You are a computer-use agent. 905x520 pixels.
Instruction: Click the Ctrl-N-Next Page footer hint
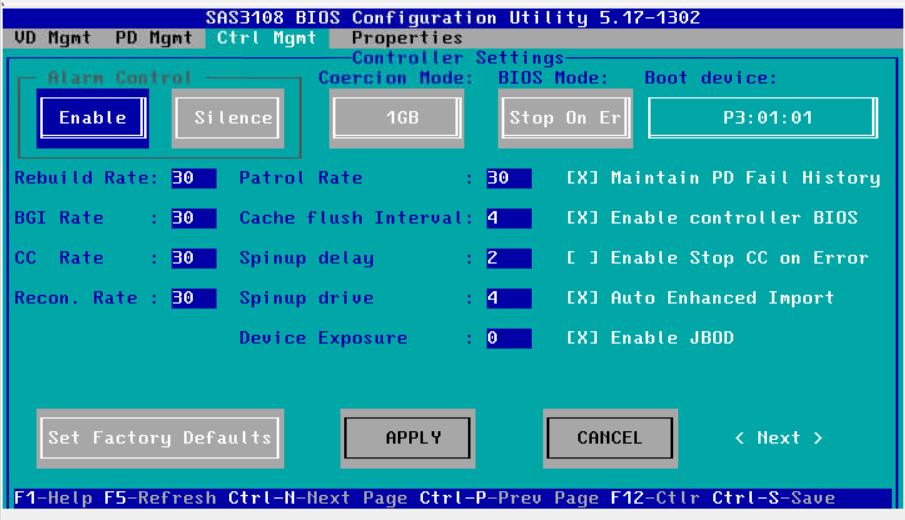point(317,498)
